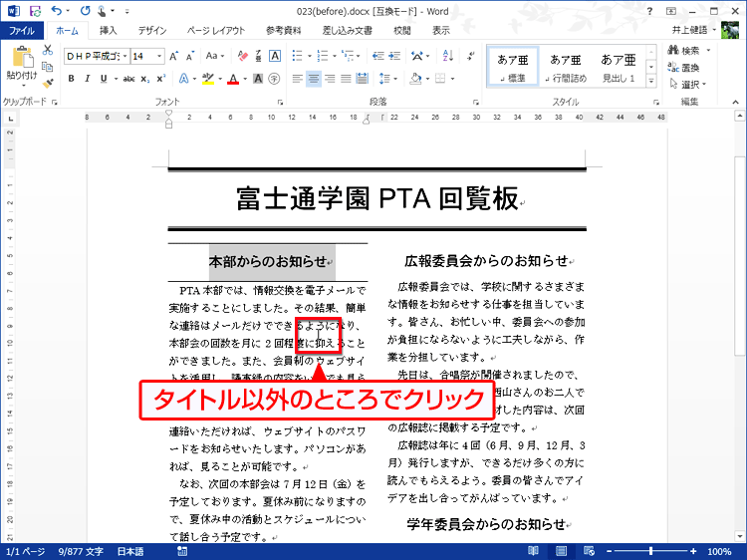Screen dimensions: 747x560
Task: Show paragraph marks icon
Action: (471, 56)
